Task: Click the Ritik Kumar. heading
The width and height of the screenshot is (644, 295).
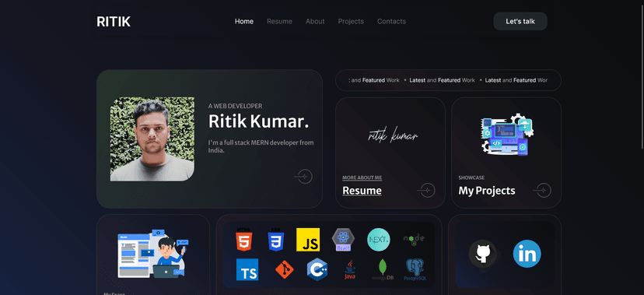Action: pyautogui.click(x=259, y=121)
